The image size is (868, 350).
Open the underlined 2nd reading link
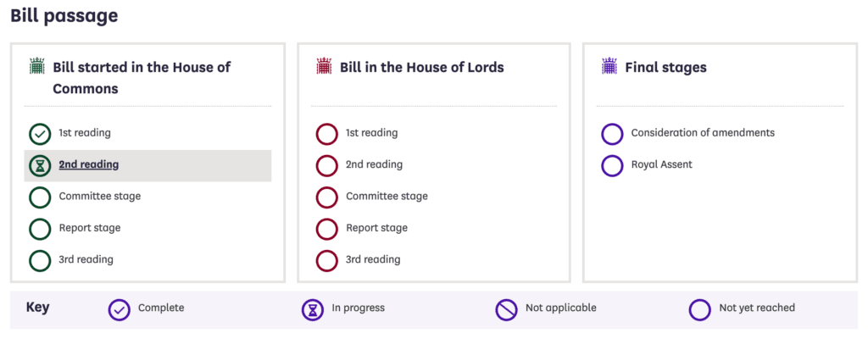click(x=88, y=164)
